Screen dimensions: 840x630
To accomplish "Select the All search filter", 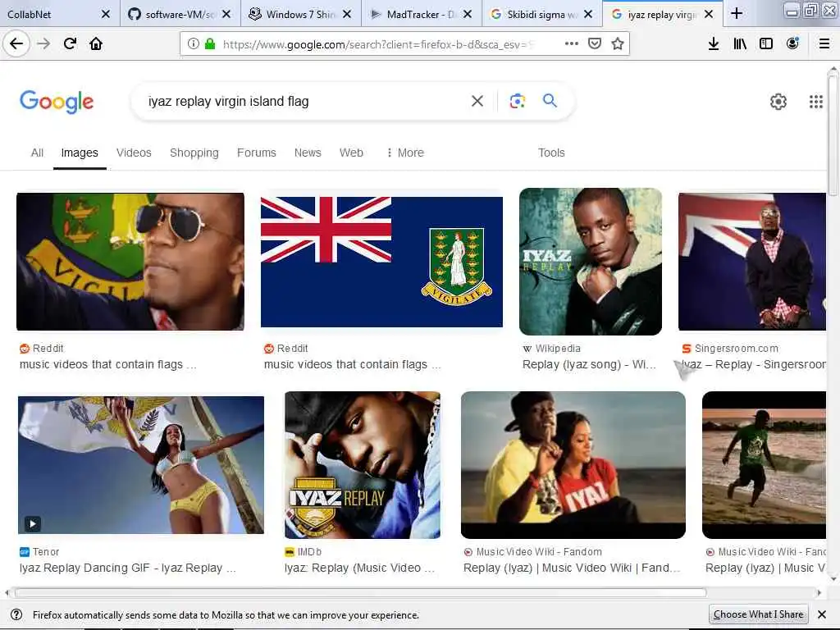I will (37, 153).
